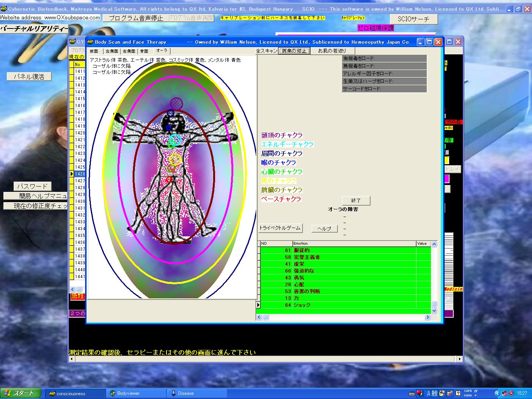
Task: Select emotion row 64 ショック
Action: [345, 305]
